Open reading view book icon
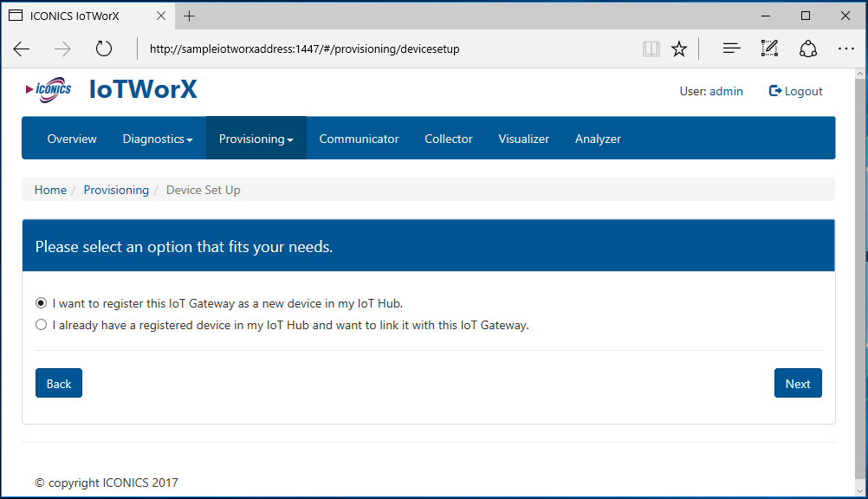The height and width of the screenshot is (499, 868). click(651, 49)
